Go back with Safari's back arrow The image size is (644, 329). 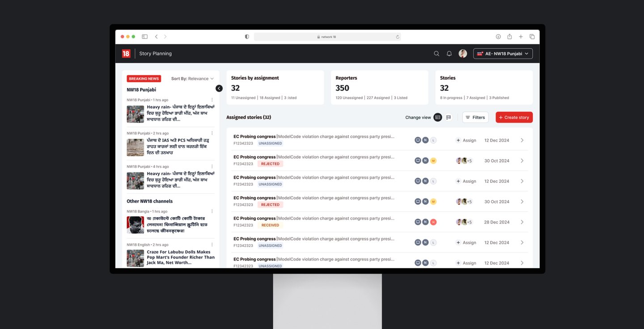tap(156, 37)
